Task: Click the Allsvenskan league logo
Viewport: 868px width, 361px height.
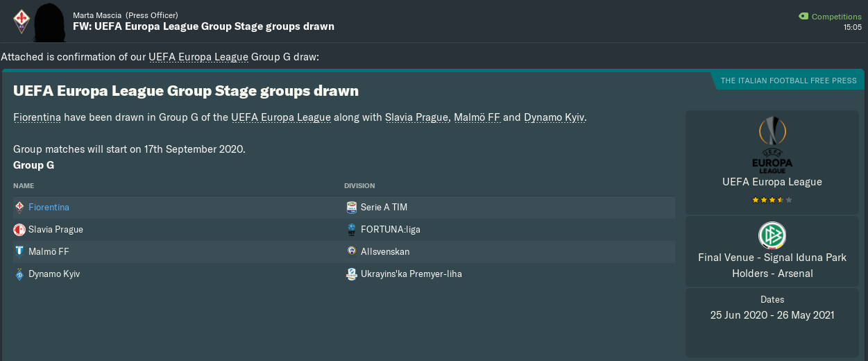Action: coord(352,251)
